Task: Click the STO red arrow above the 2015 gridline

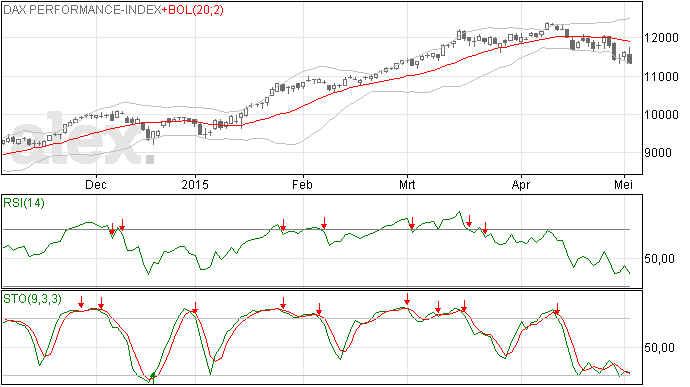Action: click(x=195, y=308)
